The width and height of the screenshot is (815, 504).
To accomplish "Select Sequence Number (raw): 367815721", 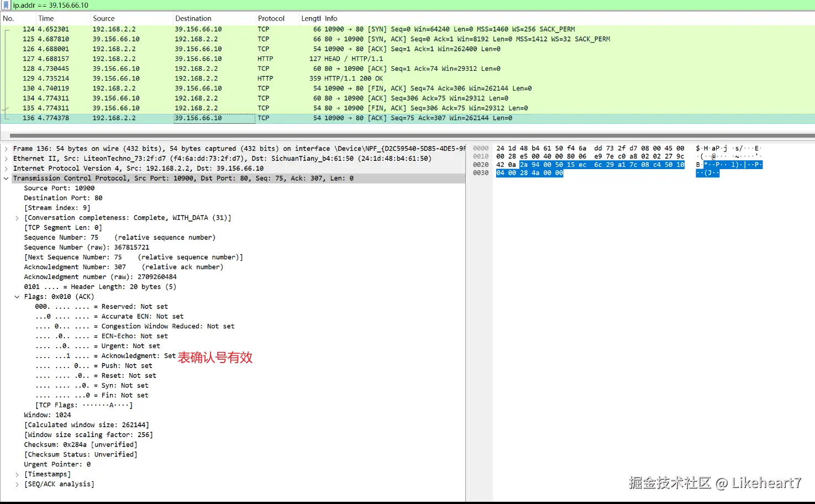I will (x=86, y=248).
